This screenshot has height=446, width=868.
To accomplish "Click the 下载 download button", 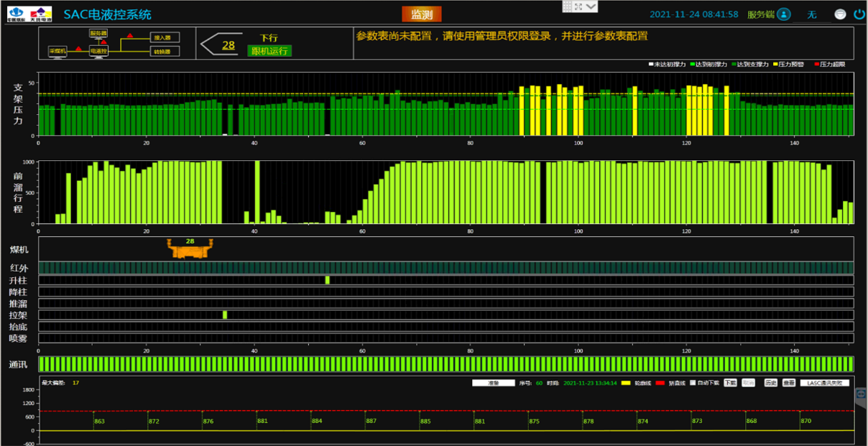I will click(x=730, y=383).
